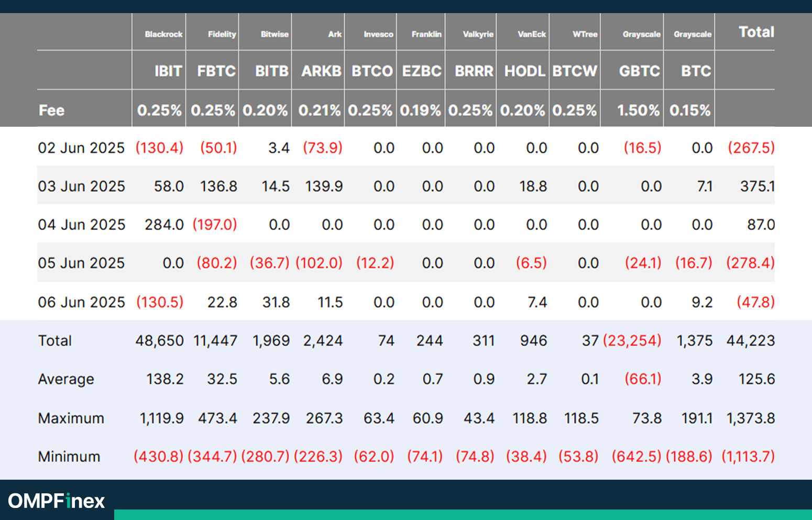The height and width of the screenshot is (520, 812).
Task: Select the 139.9 ARKB inflow cell
Action: [324, 186]
